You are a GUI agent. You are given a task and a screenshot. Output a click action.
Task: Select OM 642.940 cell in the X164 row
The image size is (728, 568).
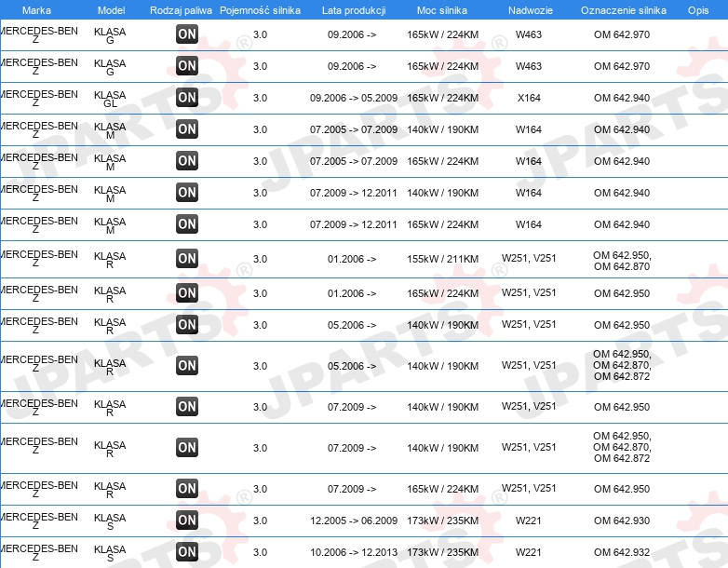(622, 98)
